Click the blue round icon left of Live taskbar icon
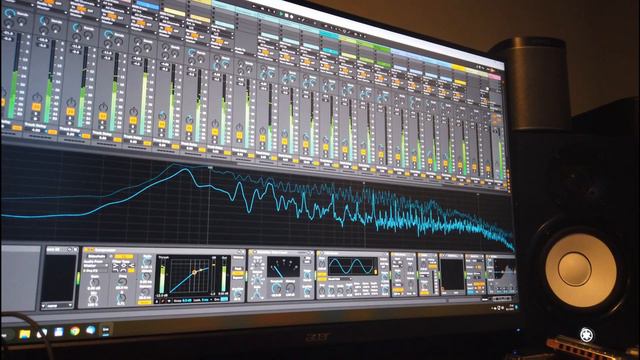Viewport: 640px width, 360px height. click(91, 330)
